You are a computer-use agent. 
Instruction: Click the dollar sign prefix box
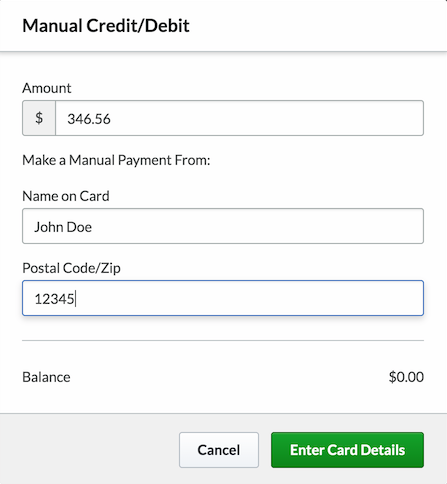coord(39,118)
